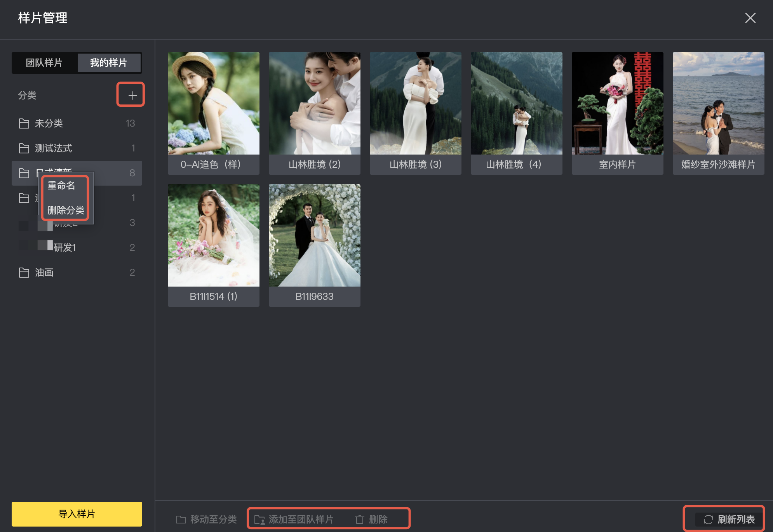This screenshot has height=532, width=773.
Task: Select the B11I9633 sample thumbnail
Action: (315, 245)
